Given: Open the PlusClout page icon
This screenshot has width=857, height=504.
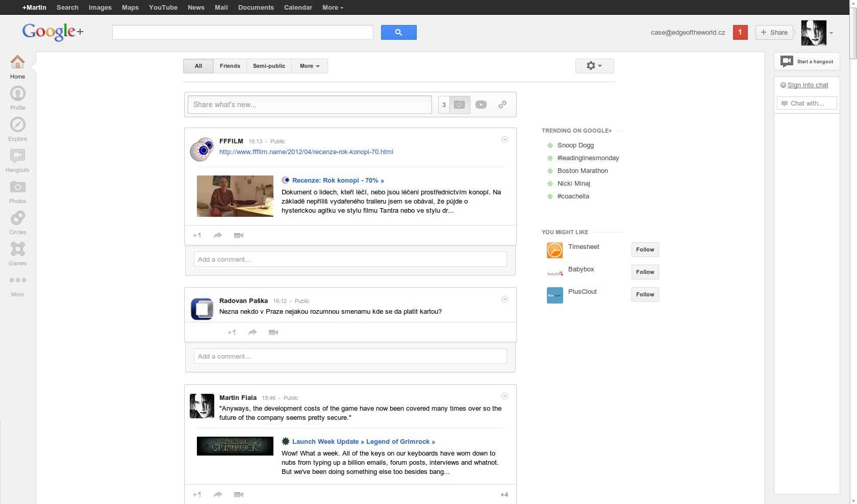Looking at the screenshot, I should [555, 295].
